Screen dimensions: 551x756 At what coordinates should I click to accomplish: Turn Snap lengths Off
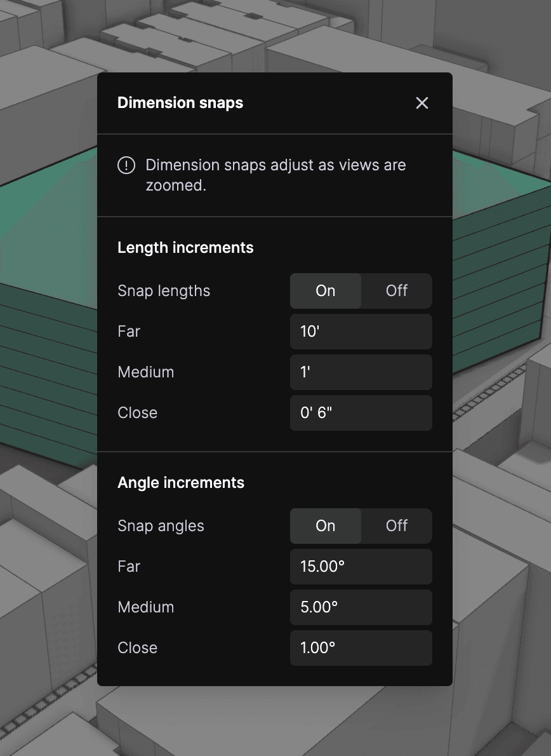click(x=396, y=291)
